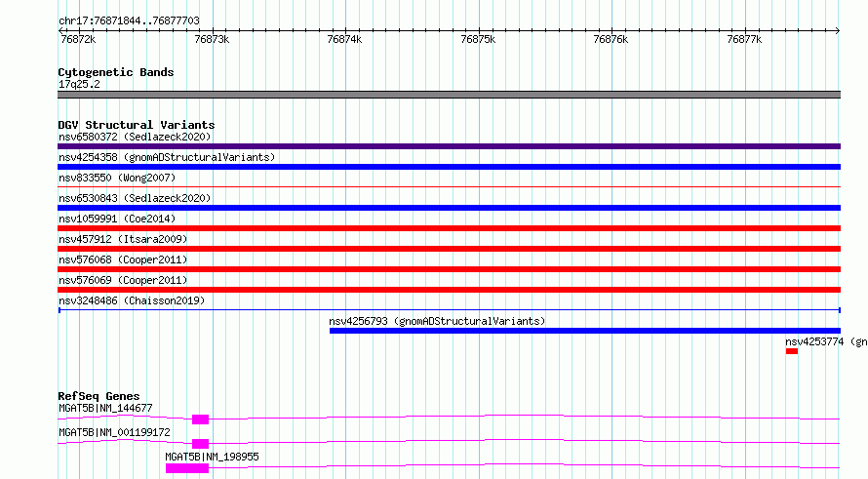Screen dimensions: 868x479
Task: Click the MGAT5B NM_144677 exon box
Action: click(x=200, y=419)
